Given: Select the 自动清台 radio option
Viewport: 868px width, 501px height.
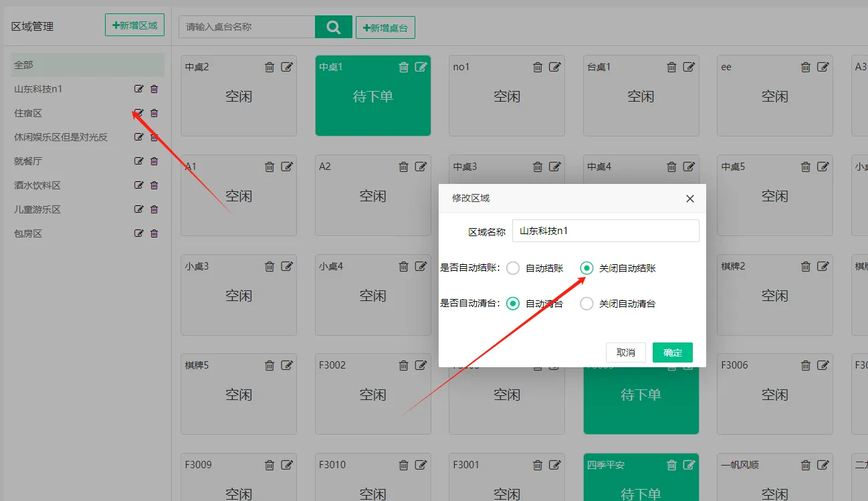Looking at the screenshot, I should click(x=513, y=304).
